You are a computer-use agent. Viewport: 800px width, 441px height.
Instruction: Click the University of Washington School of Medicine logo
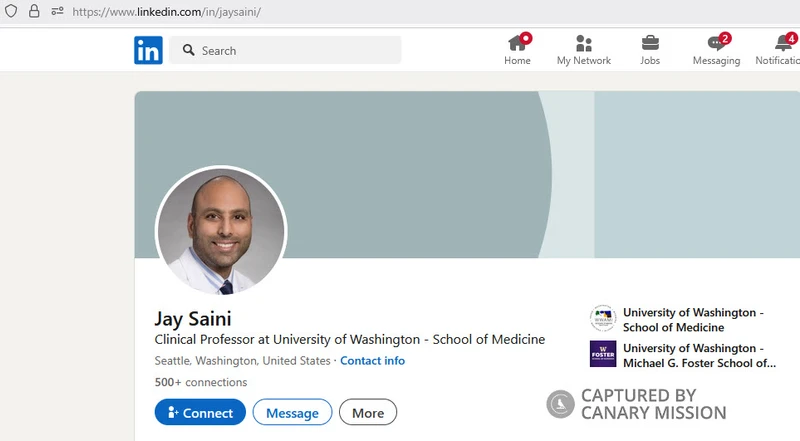[603, 319]
